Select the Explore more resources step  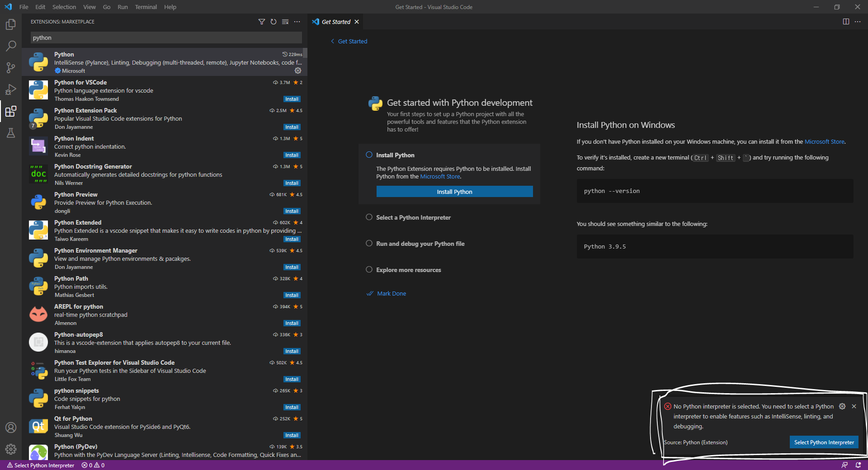point(409,270)
